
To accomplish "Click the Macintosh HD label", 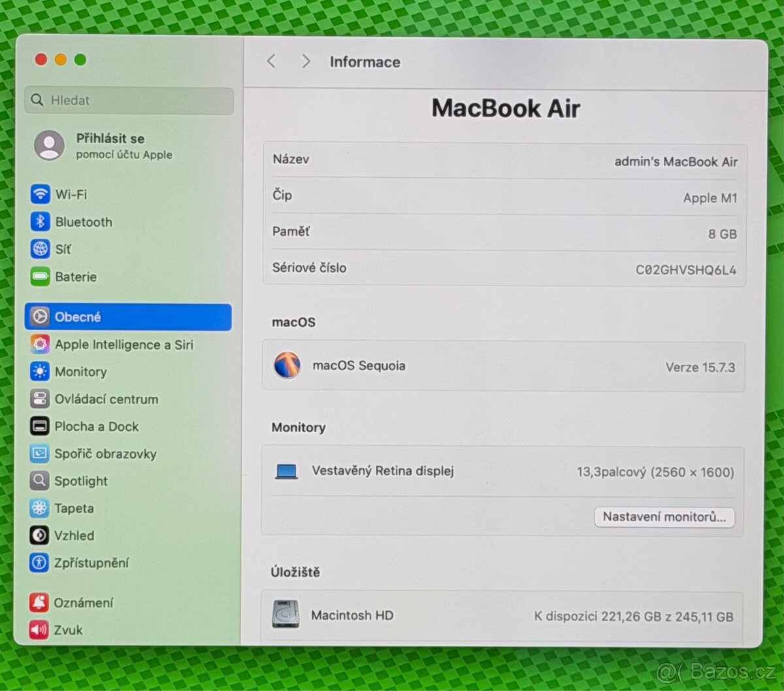I will click(352, 615).
